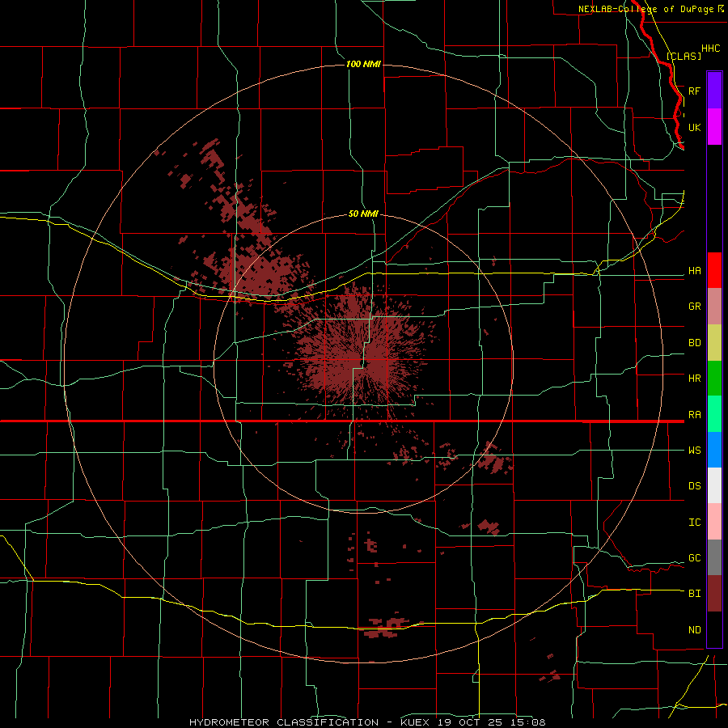Click the RF legend label
Image resolution: width=728 pixels, height=728 pixels.
[x=695, y=91]
